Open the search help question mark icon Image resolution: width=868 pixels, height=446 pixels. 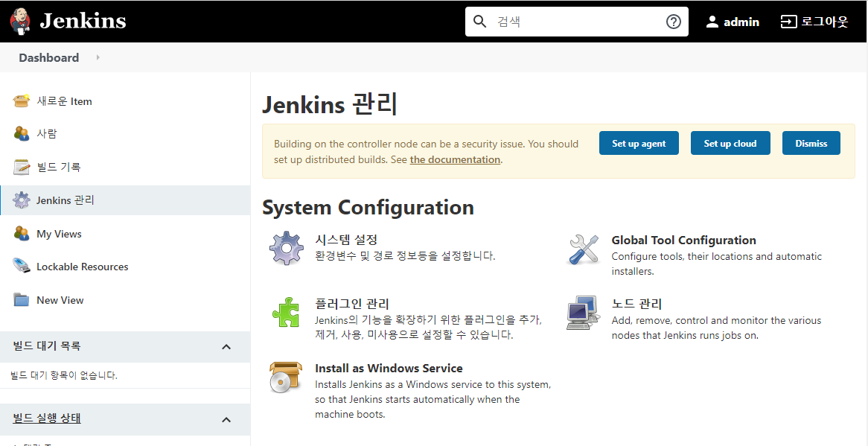pyautogui.click(x=673, y=22)
